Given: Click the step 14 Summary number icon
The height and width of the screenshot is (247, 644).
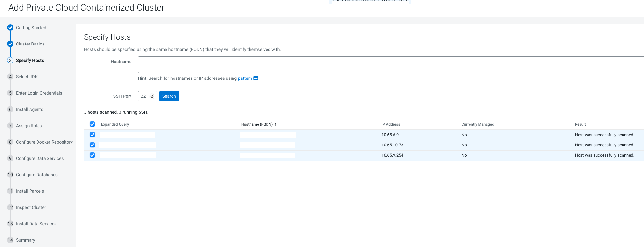Looking at the screenshot, I should tap(10, 240).
